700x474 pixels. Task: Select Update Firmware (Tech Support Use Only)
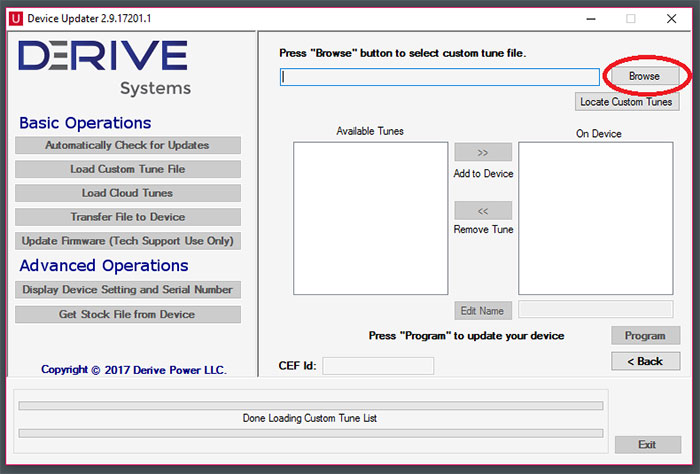[x=128, y=241]
